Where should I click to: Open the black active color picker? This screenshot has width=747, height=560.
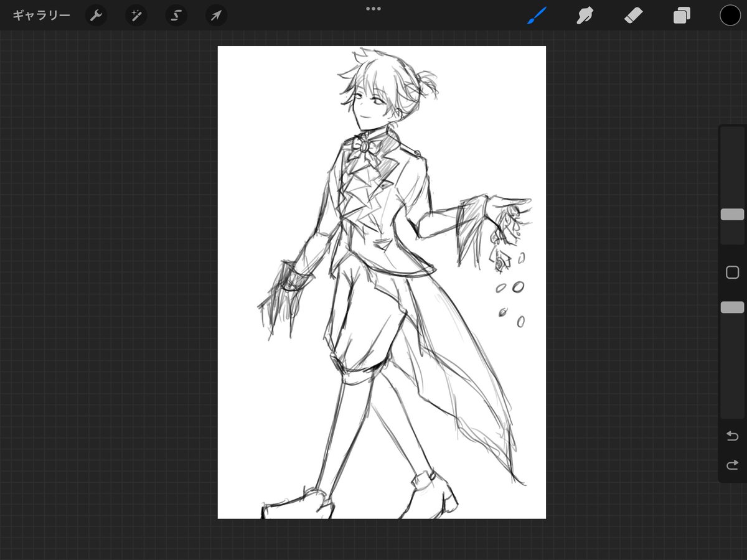tap(730, 16)
